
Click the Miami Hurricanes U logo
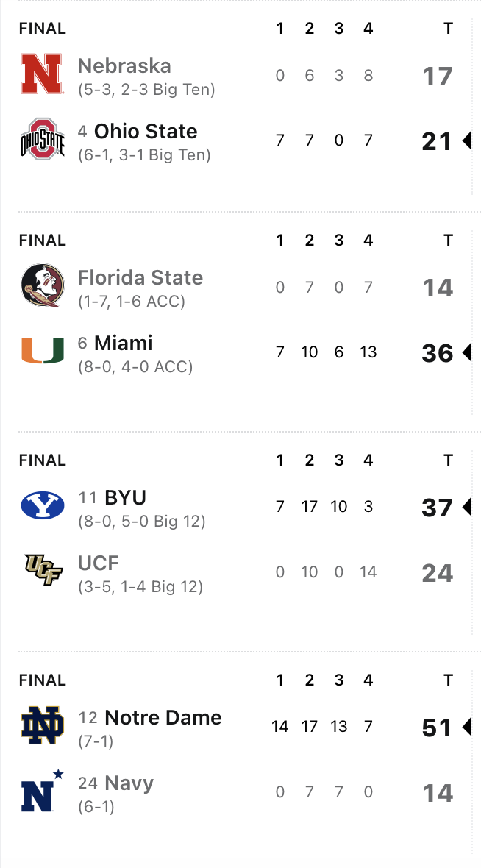(x=42, y=351)
